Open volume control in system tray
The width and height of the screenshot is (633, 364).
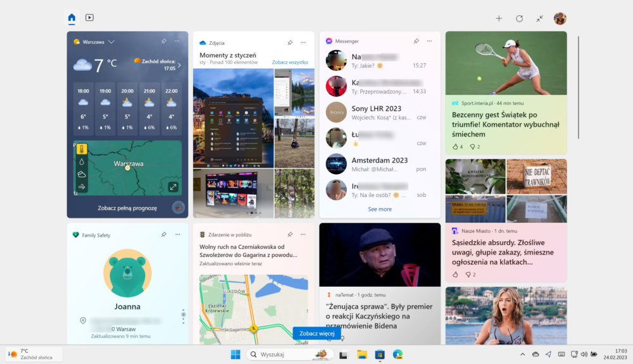pos(584,355)
